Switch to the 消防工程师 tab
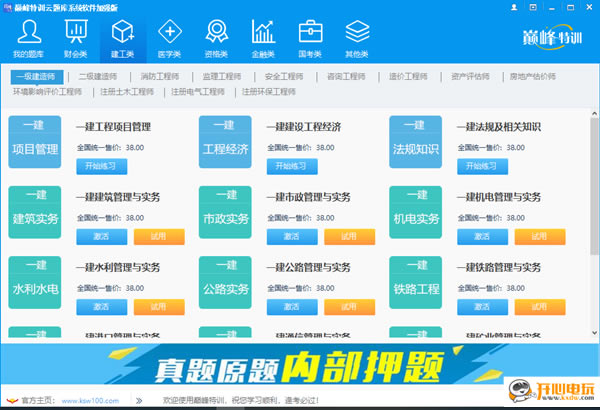Viewport: 600px width, 410px height. (160, 77)
